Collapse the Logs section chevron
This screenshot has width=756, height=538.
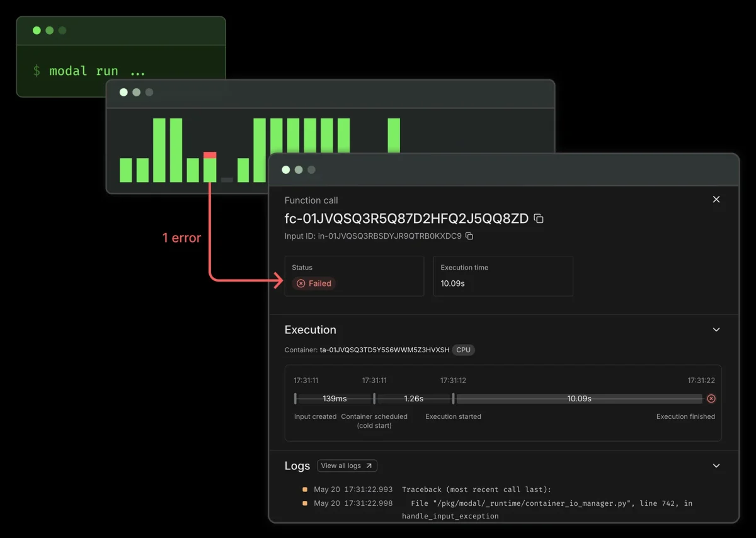[716, 466]
